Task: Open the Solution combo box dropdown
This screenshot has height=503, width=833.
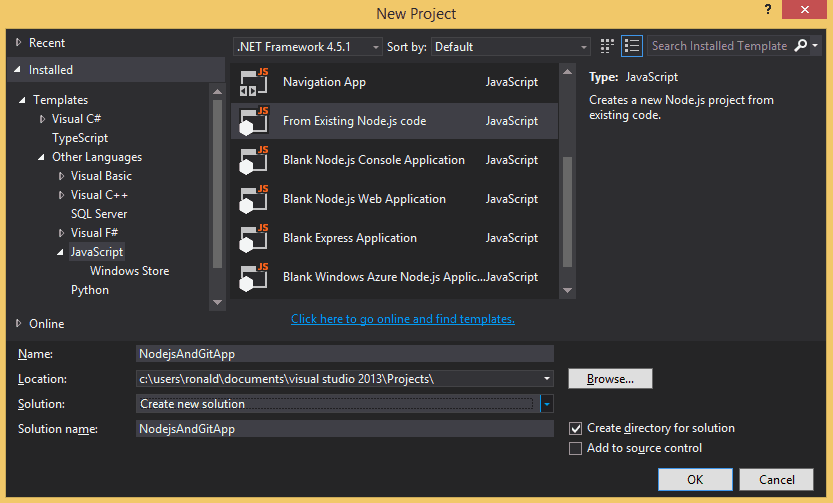Action: [546, 404]
